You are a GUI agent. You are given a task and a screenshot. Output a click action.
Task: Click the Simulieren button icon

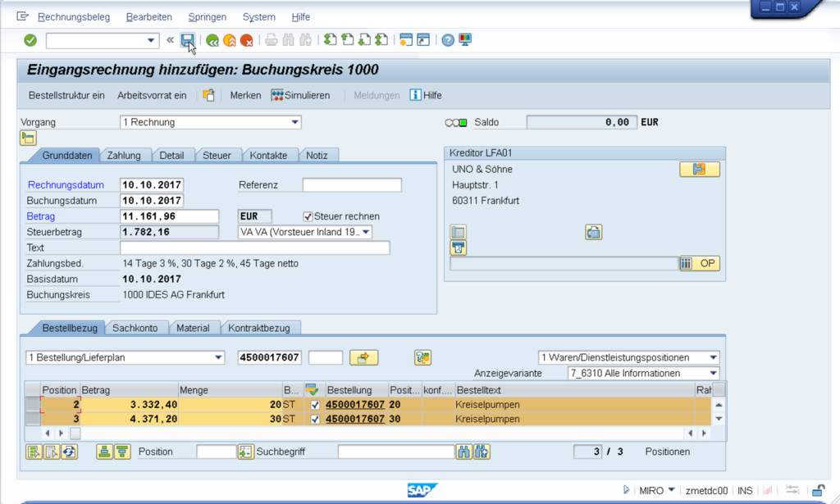pyautogui.click(x=278, y=95)
